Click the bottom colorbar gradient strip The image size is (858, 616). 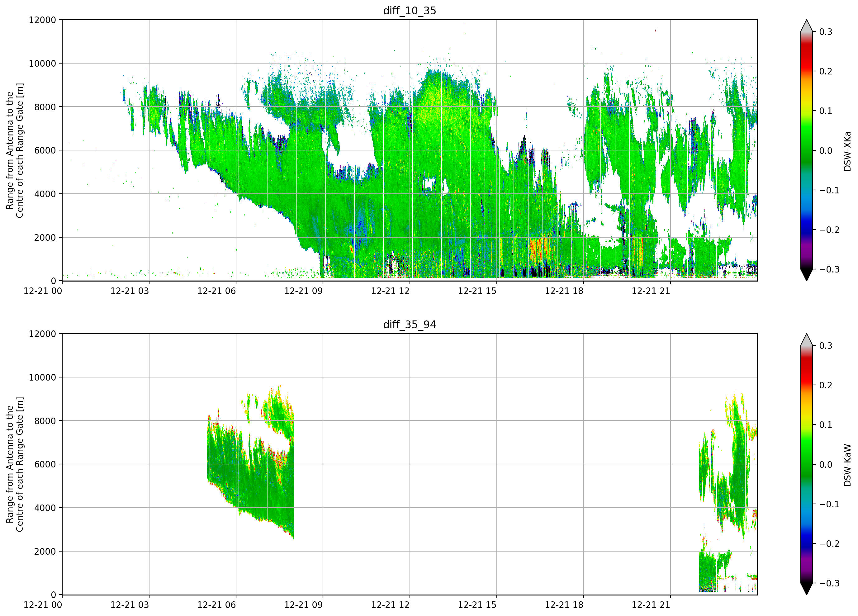coord(807,465)
